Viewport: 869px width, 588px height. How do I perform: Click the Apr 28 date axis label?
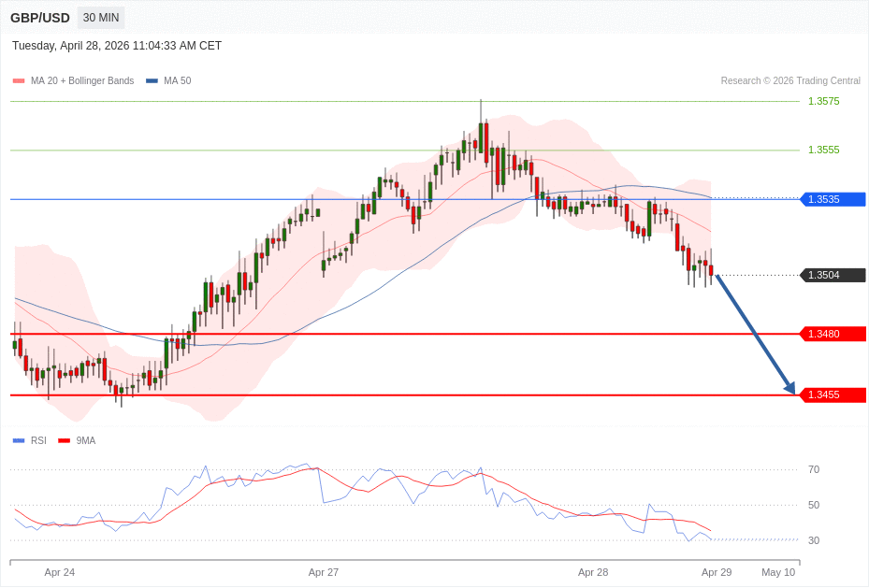(593, 572)
